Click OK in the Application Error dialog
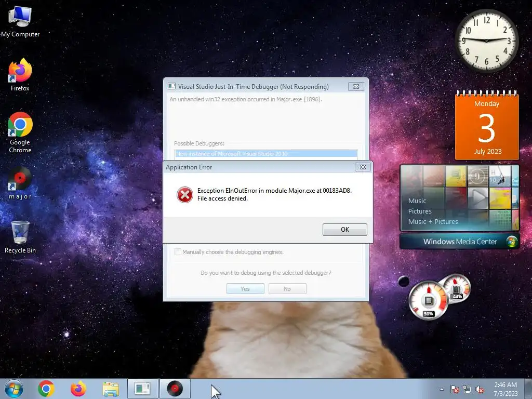Screen dimensions: 532x399 pyautogui.click(x=345, y=229)
